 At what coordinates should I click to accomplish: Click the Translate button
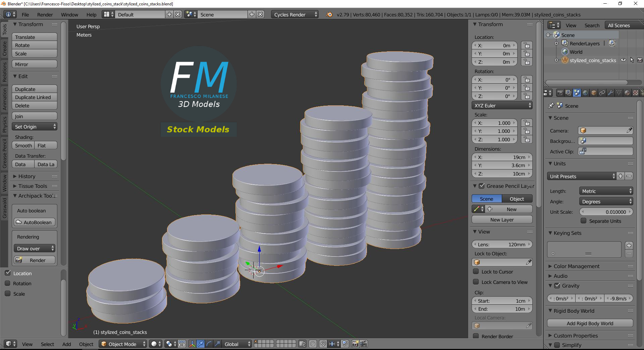(x=35, y=37)
